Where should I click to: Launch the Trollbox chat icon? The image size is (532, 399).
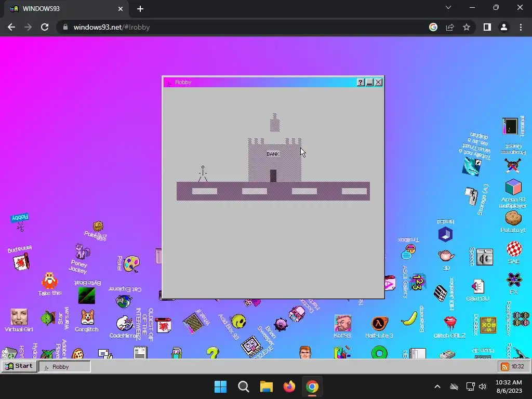[x=408, y=252]
